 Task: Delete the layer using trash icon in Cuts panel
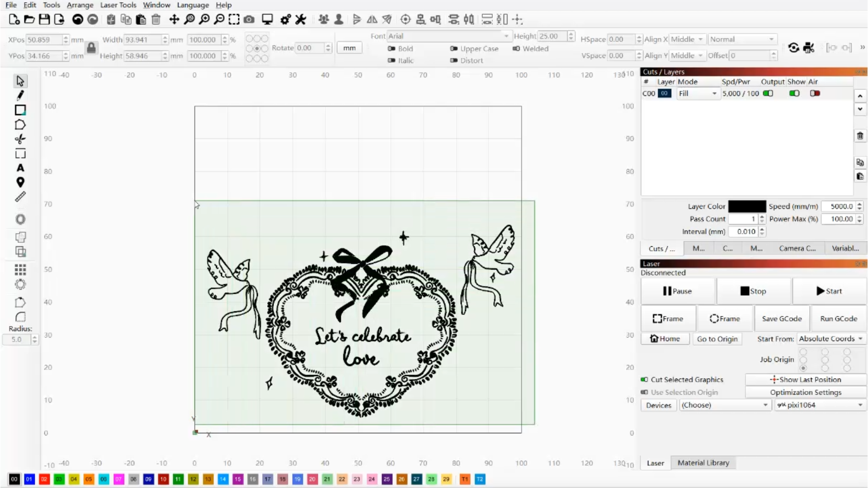(860, 136)
